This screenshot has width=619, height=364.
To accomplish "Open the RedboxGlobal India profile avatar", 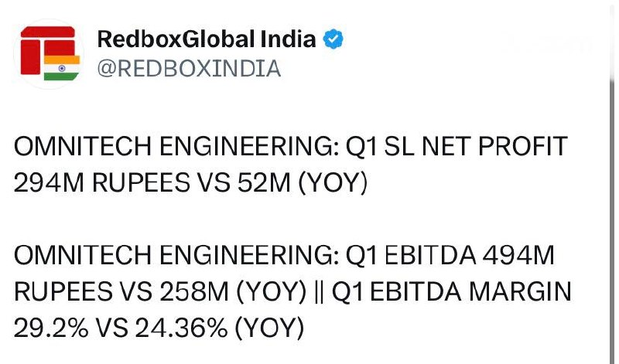I will click(49, 53).
